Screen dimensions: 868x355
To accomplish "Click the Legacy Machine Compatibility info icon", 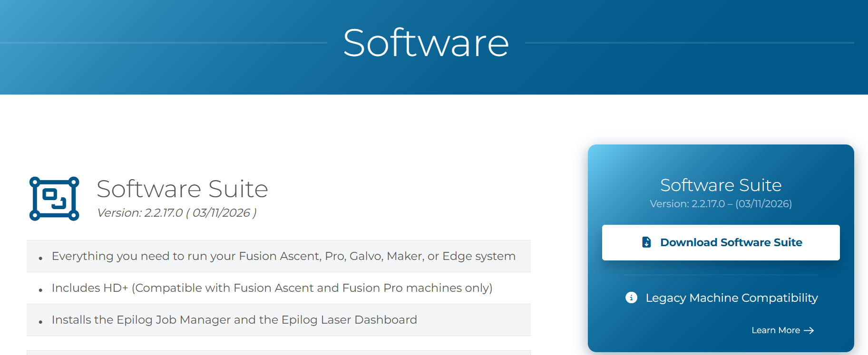I will tap(631, 297).
